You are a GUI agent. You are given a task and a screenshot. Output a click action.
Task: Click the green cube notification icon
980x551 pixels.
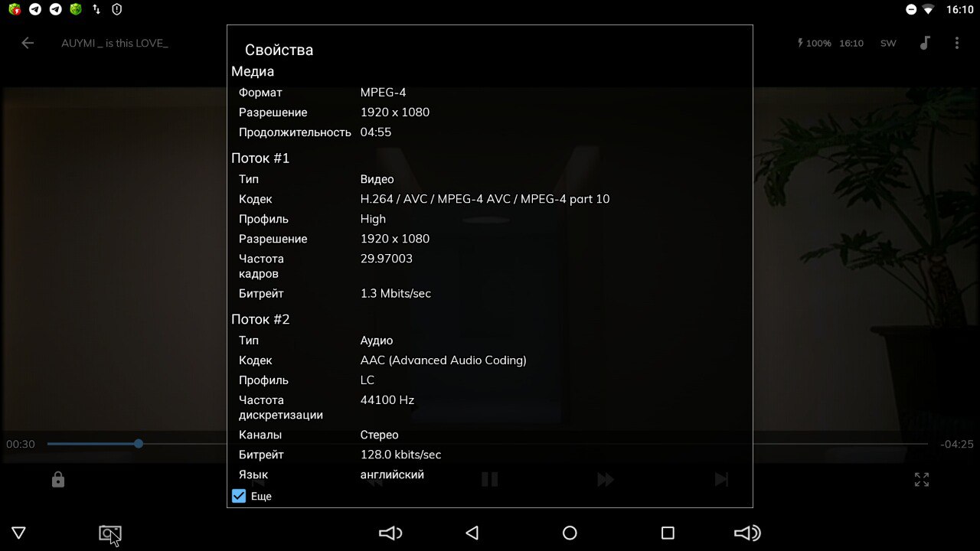tap(75, 9)
